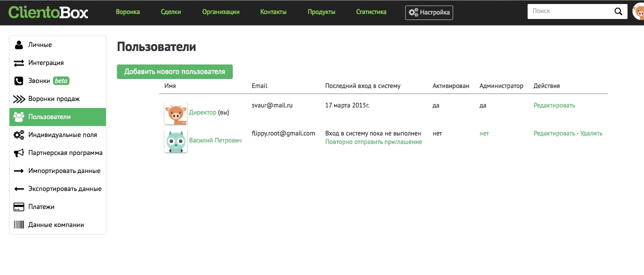The image size is (644, 275).
Task: Go to Организации in top navigation
Action: pos(221,12)
